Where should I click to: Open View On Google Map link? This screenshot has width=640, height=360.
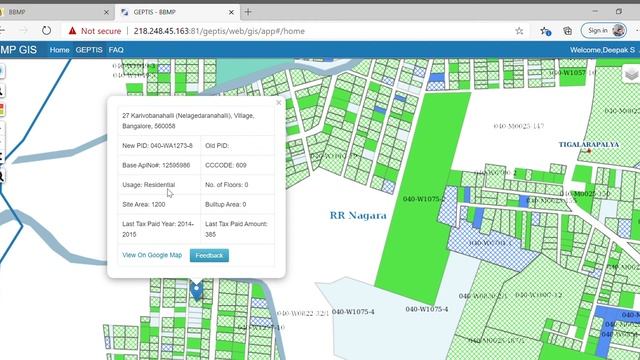152,255
